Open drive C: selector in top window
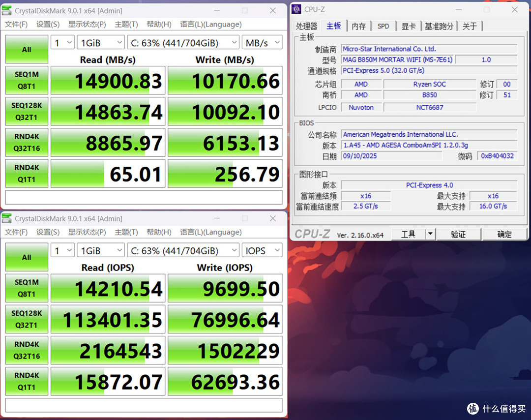 click(x=183, y=43)
